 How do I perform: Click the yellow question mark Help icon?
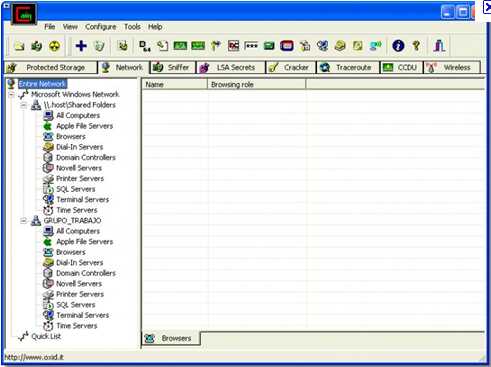click(416, 46)
